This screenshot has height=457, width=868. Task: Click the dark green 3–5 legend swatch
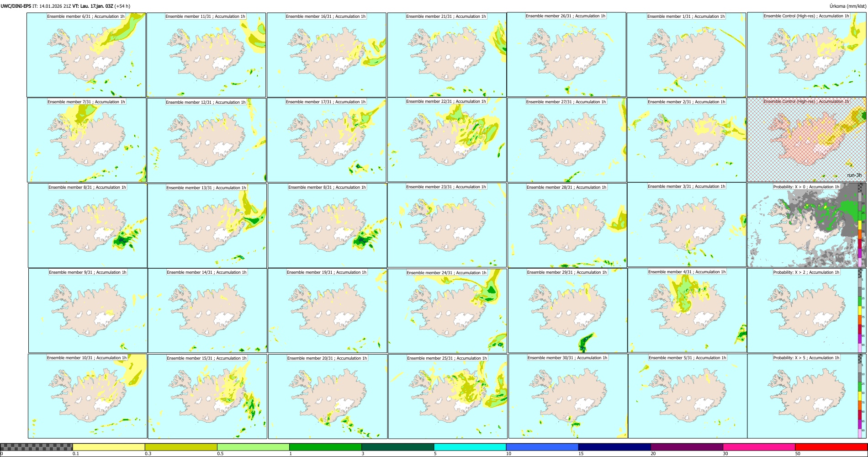click(397, 447)
